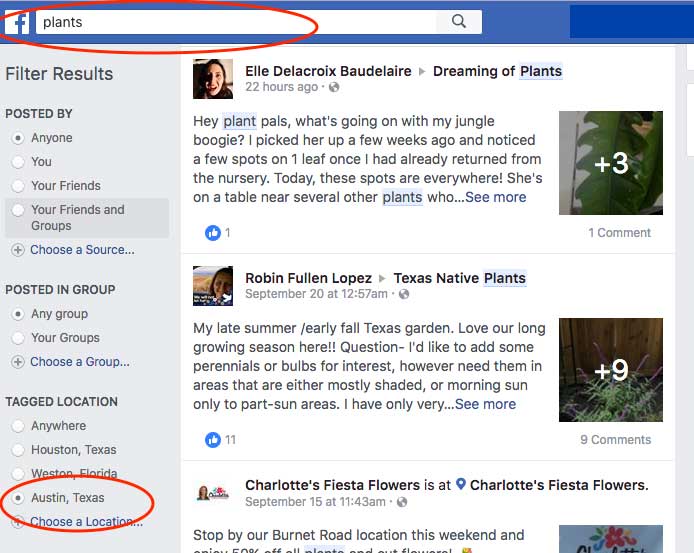Screen dimensions: 694x553
Task: Click the like icon with 1 reaction
Action: click(213, 233)
